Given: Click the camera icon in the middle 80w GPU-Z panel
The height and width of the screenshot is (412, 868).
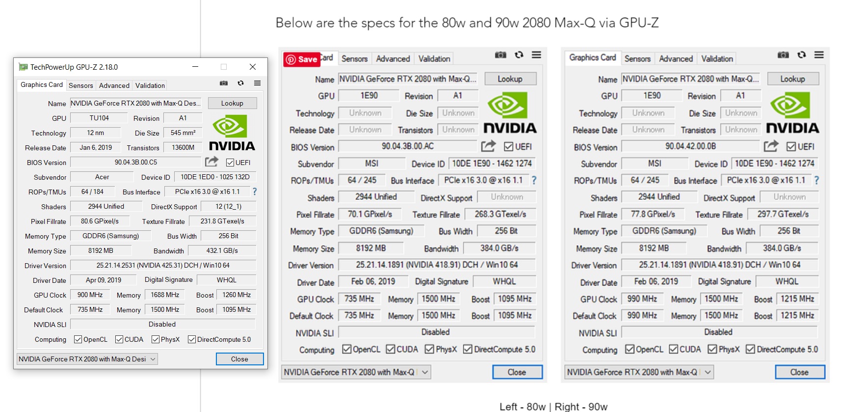Looking at the screenshot, I should 500,55.
